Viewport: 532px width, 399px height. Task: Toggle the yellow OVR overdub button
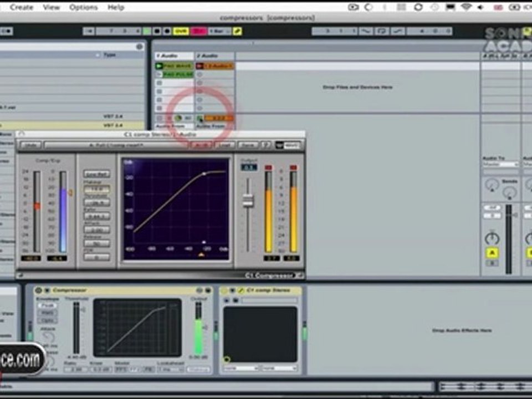pyautogui.click(x=181, y=31)
